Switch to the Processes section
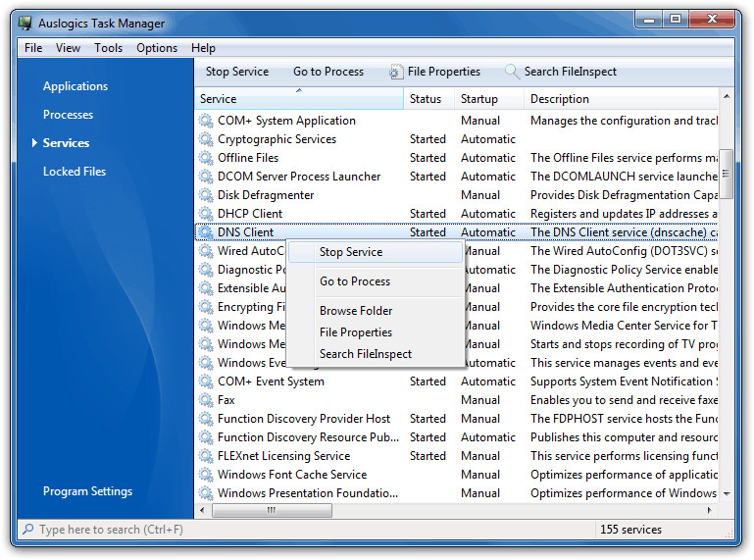 click(x=68, y=115)
